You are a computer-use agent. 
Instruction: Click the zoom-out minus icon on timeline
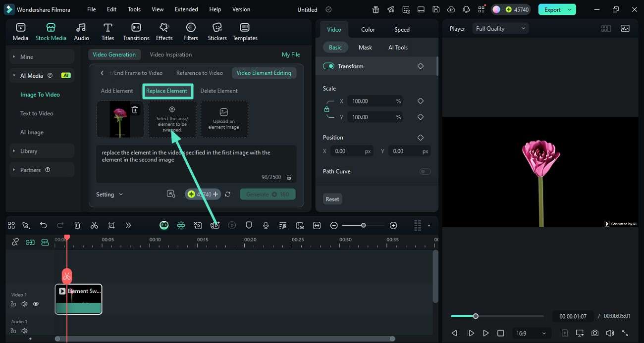coord(334,225)
